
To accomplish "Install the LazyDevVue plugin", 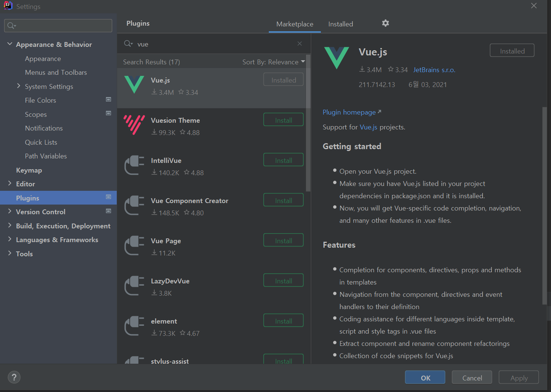I will tap(283, 280).
